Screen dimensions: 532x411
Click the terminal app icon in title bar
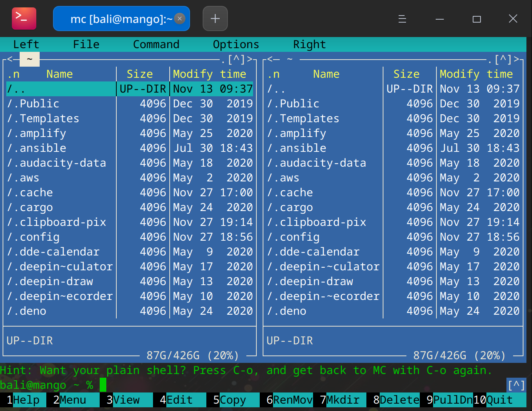tap(24, 19)
